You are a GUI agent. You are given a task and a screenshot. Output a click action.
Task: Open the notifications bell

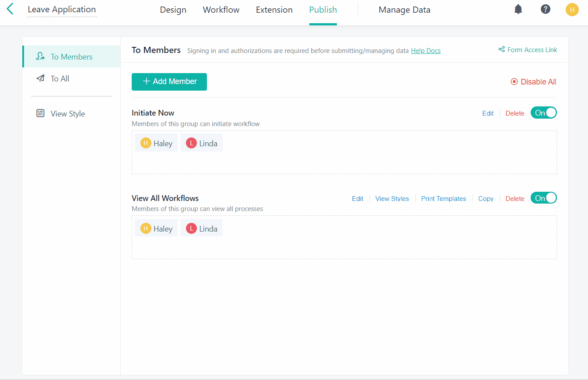coord(518,9)
